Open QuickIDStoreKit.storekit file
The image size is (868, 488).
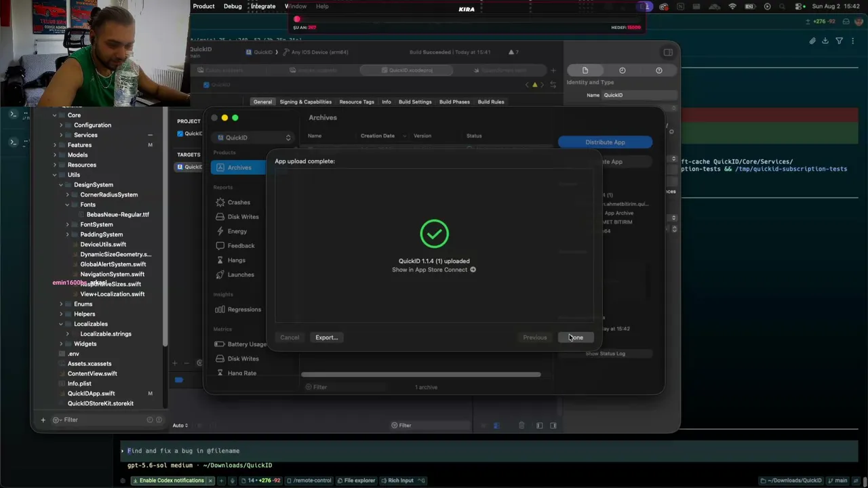pos(100,403)
